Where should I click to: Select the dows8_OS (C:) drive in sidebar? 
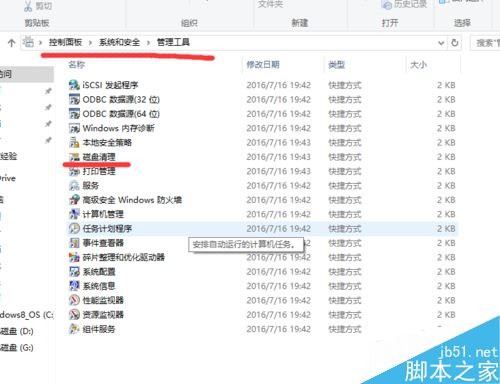(x=27, y=315)
